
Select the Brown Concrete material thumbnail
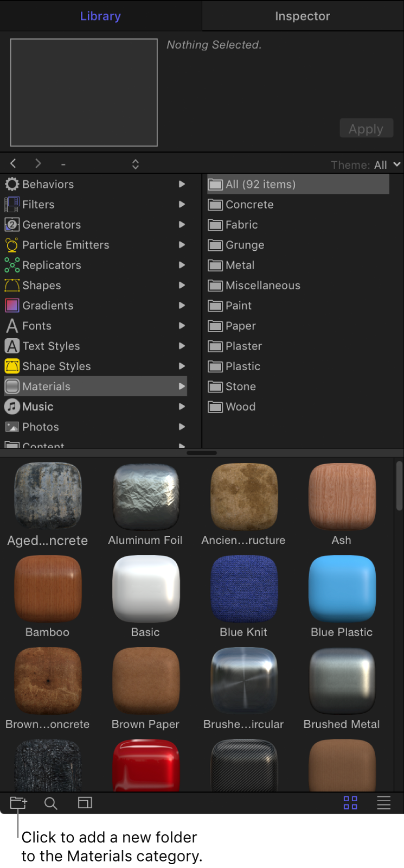click(48, 681)
